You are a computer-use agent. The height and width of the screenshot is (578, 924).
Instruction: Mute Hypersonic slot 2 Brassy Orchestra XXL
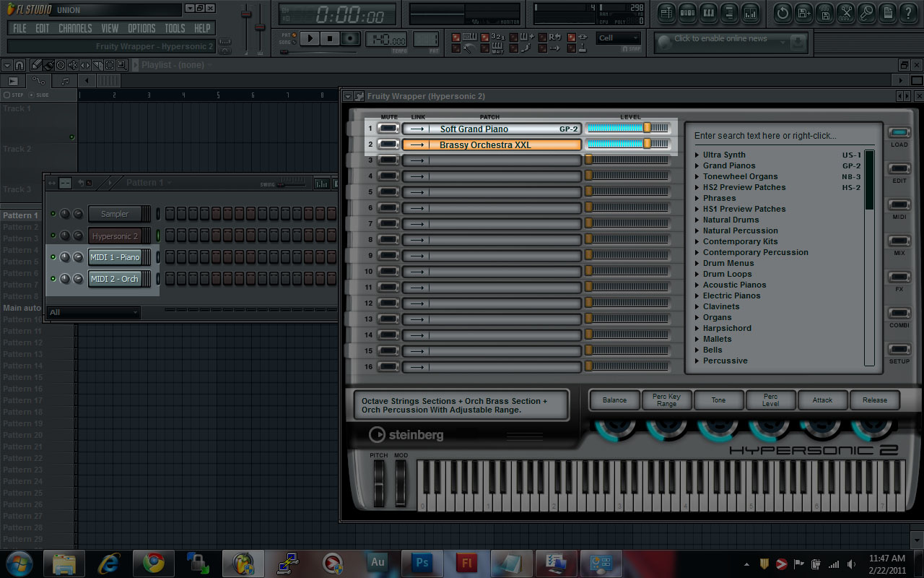click(x=389, y=144)
